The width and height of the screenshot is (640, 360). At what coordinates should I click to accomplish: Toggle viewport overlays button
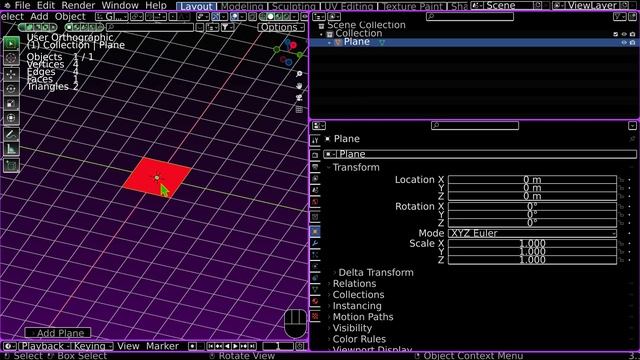pyautogui.click(x=235, y=17)
